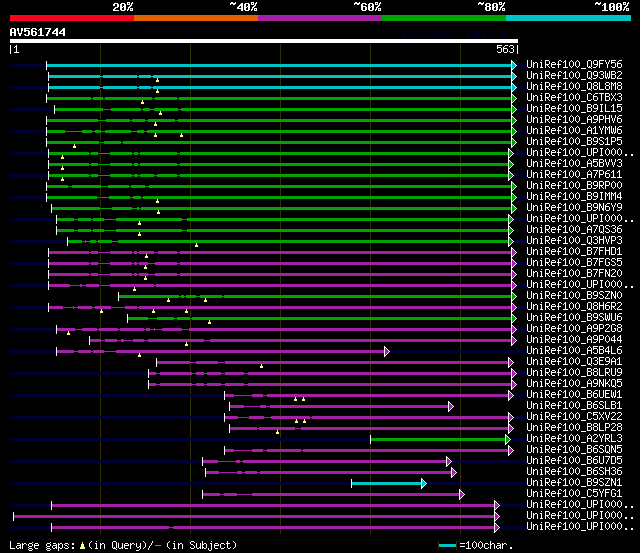Image resolution: width=640 pixels, height=553 pixels.
Task: Click the orange 40% identity legend segment
Action: (196, 18)
